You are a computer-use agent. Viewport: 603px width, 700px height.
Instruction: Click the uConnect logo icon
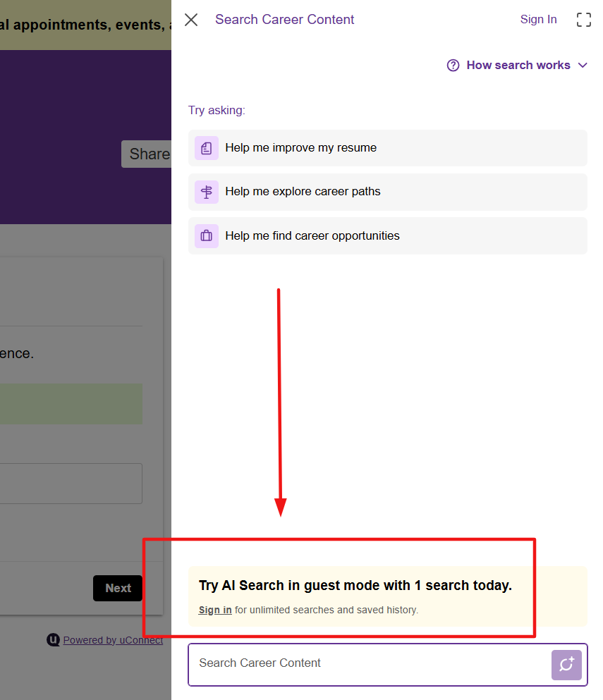53,640
